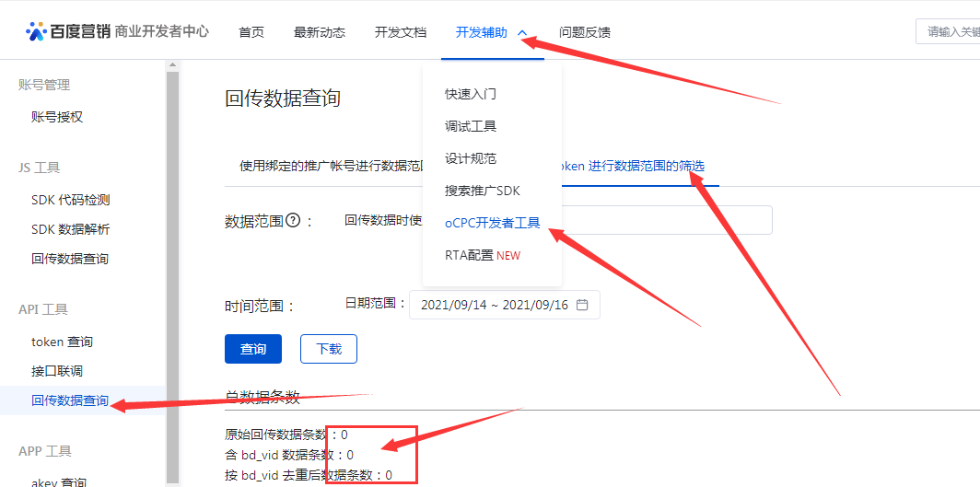Viewport: 980px width, 487px height.
Task: Select 快速入门 from the dropdown menu
Action: pyautogui.click(x=471, y=94)
